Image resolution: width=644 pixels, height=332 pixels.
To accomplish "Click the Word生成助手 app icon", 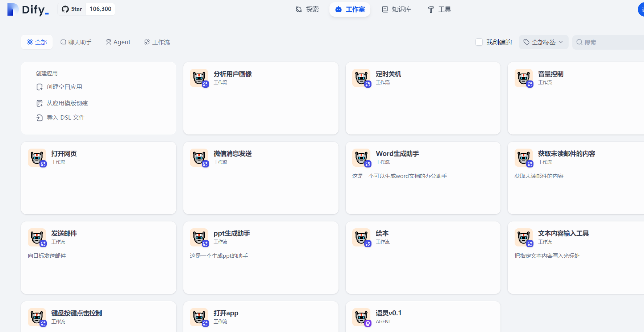I will pyautogui.click(x=361, y=157).
